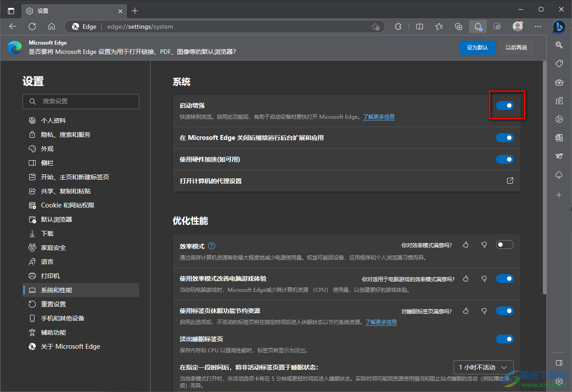The image size is (572, 392).
Task: Open 个人资料 settings section
Action: (x=81, y=121)
